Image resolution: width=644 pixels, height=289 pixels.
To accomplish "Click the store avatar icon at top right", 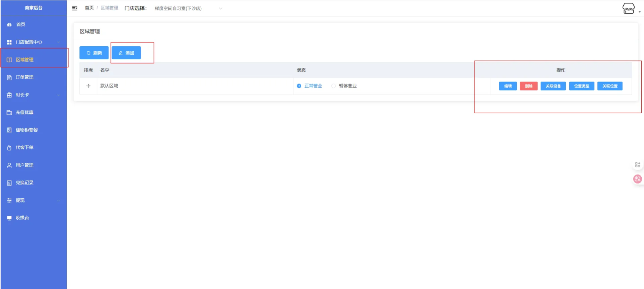I will click(628, 8).
